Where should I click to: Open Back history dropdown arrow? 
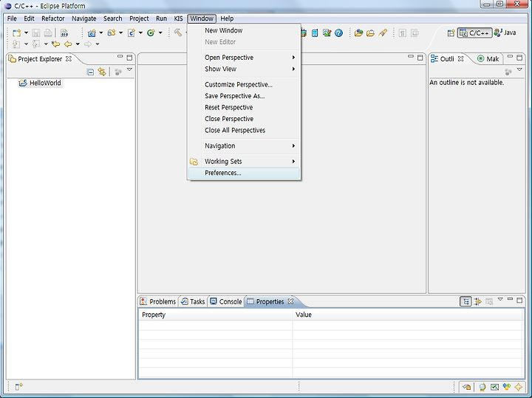(78, 44)
